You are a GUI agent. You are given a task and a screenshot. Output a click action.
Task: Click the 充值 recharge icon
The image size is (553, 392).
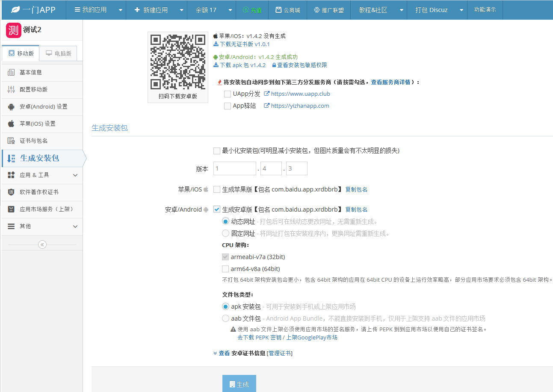coord(245,10)
